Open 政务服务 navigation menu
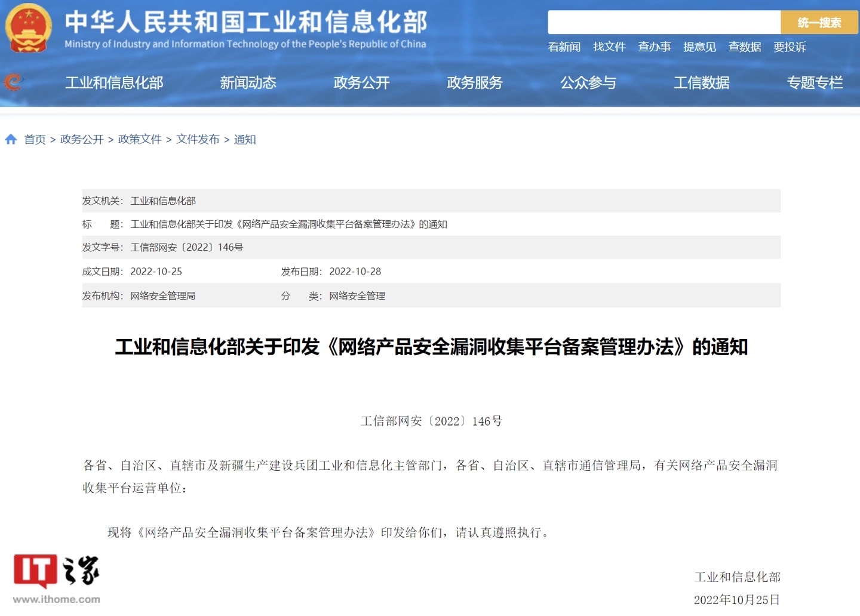Image resolution: width=860 pixels, height=616 pixels. tap(475, 83)
